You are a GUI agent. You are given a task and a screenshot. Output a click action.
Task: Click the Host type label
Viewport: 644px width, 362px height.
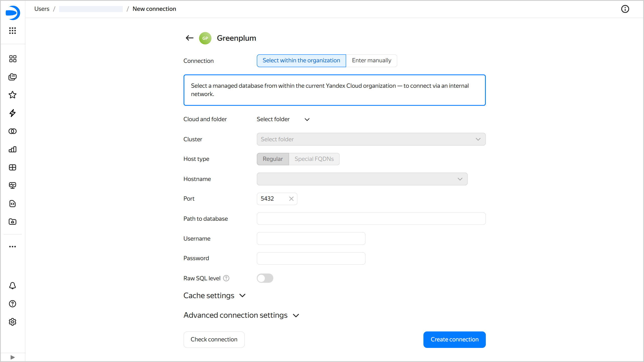click(x=196, y=159)
